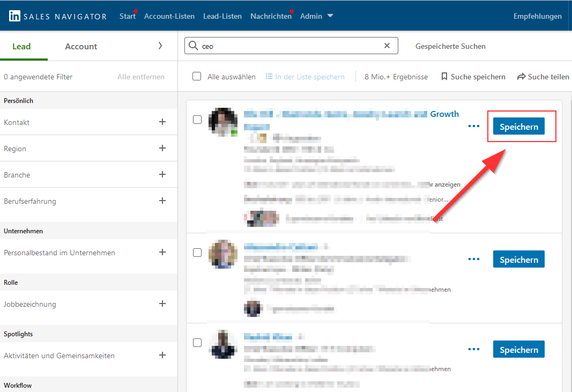Open Gespeicherte Suchen link
572x392 pixels.
[x=450, y=46]
